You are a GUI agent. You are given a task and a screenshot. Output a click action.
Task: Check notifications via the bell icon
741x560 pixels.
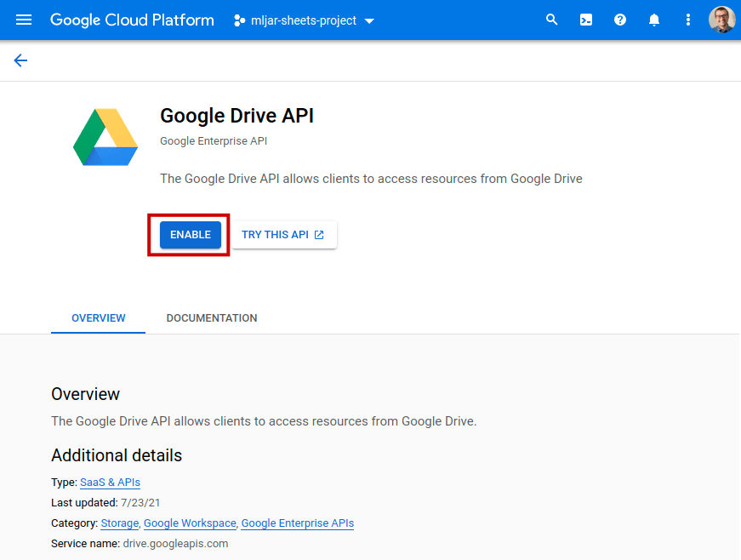point(653,19)
